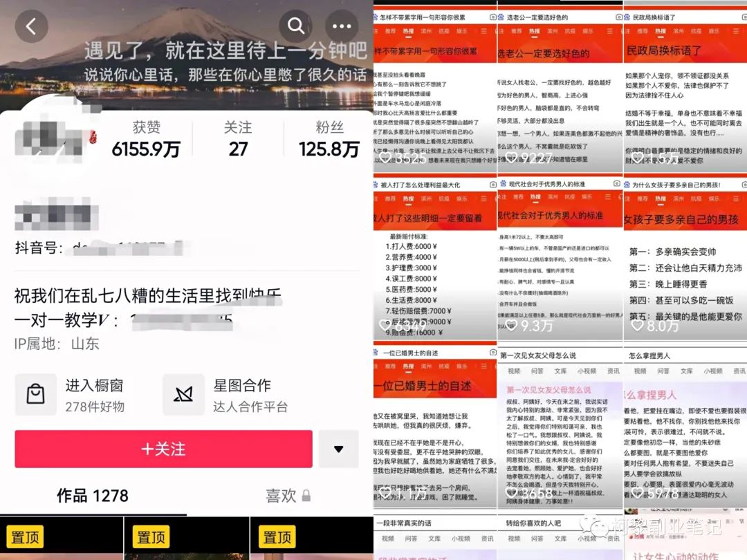Tap the heart icon showing 8.0万
Viewport: 747px width, 560px height.
coord(637,325)
